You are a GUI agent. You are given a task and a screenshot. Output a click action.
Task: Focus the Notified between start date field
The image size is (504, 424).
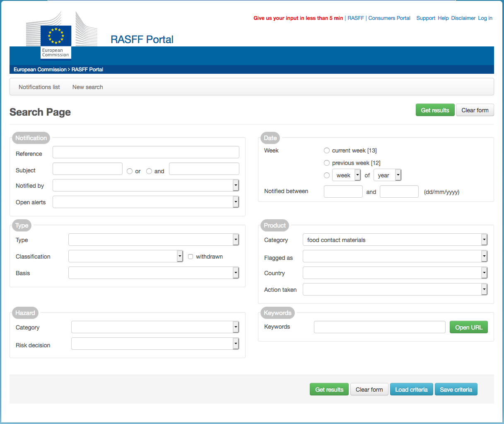coord(343,191)
